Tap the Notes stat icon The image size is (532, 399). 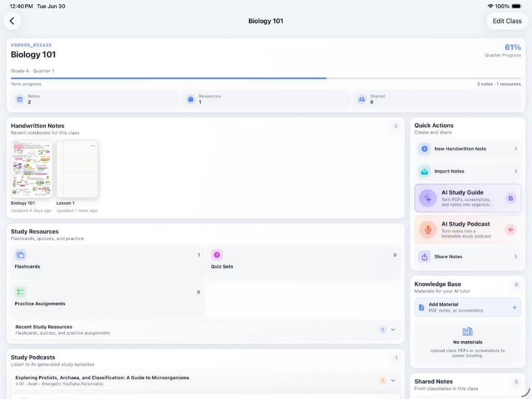point(20,99)
